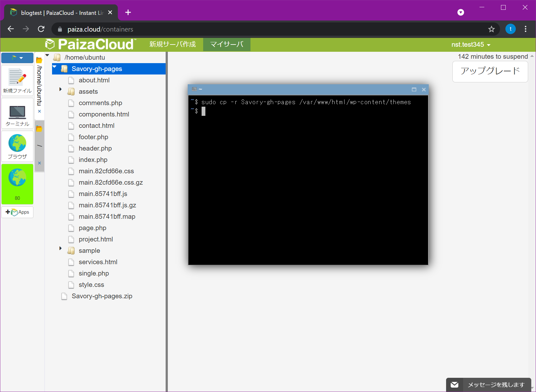536x392 pixels.
Task: Click the add Apps button
Action: (x=17, y=212)
